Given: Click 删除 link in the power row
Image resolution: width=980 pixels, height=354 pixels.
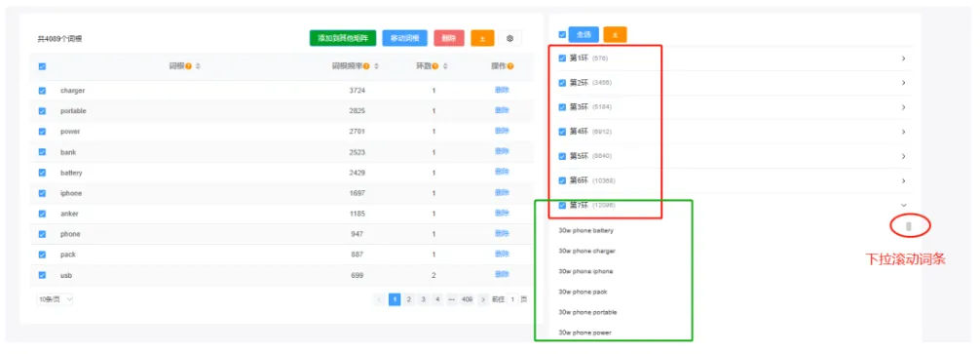Looking at the screenshot, I should coord(502,131).
